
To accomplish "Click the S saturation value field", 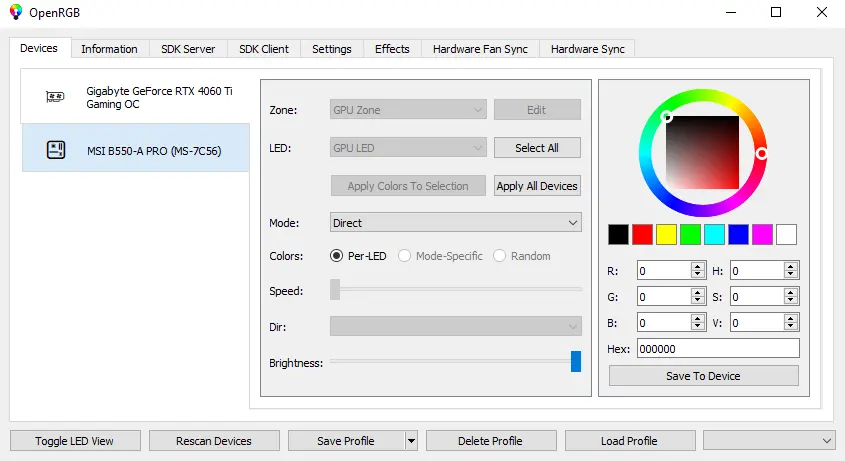I will coord(757,296).
